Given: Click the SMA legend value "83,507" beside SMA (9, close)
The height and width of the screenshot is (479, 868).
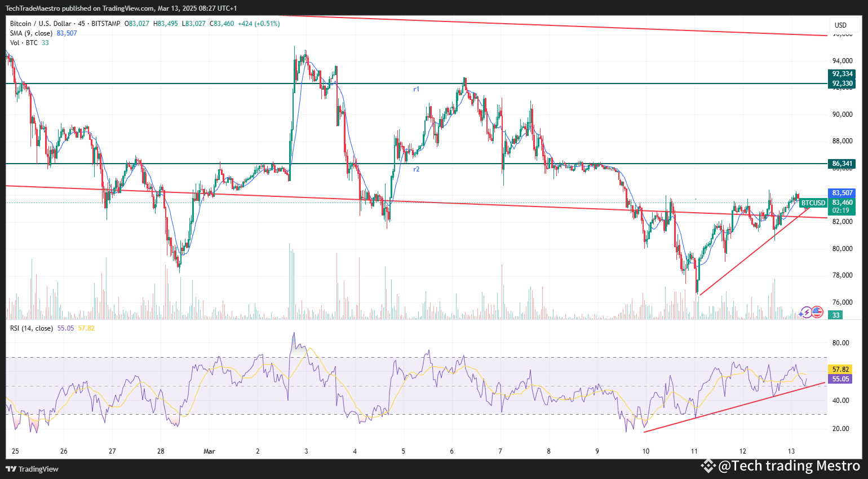Looking at the screenshot, I should click(x=67, y=33).
